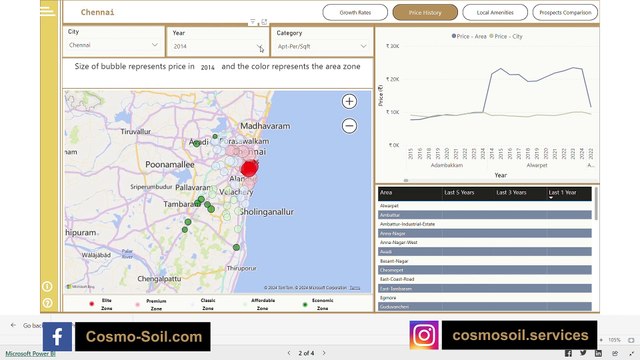Select Premium Zone legend item
The width and height of the screenshot is (640, 360).
pos(152,304)
